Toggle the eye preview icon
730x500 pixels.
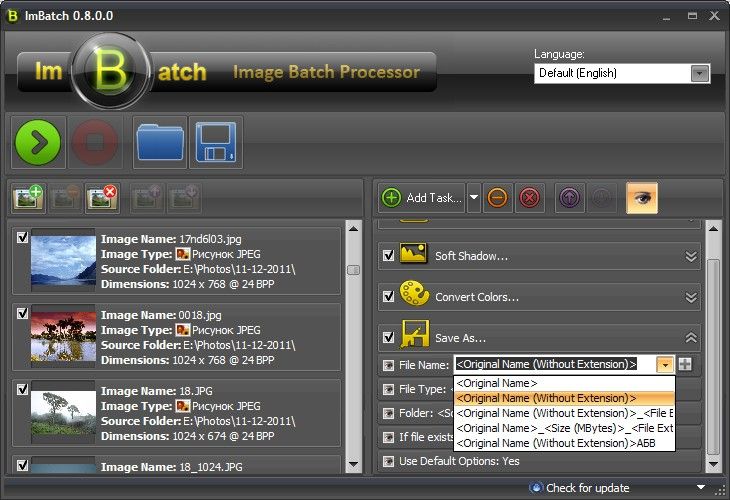click(x=641, y=198)
